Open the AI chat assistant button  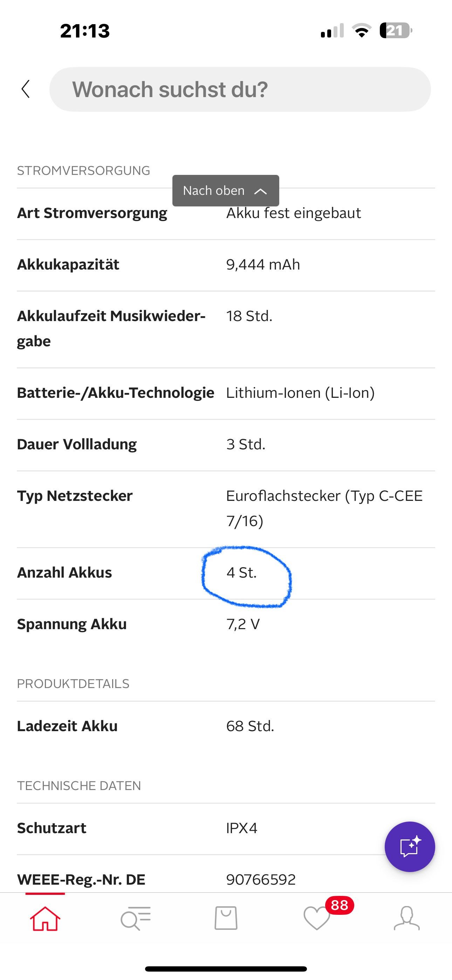click(409, 847)
